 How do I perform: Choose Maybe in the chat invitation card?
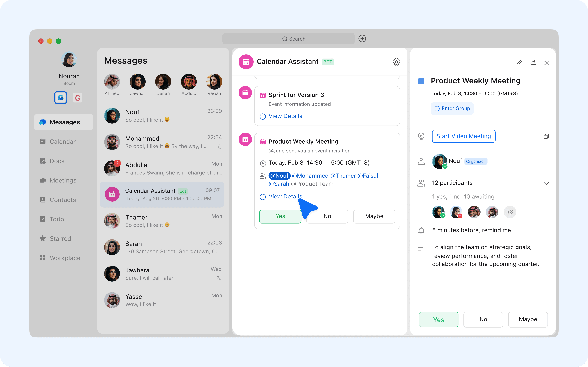(x=374, y=216)
